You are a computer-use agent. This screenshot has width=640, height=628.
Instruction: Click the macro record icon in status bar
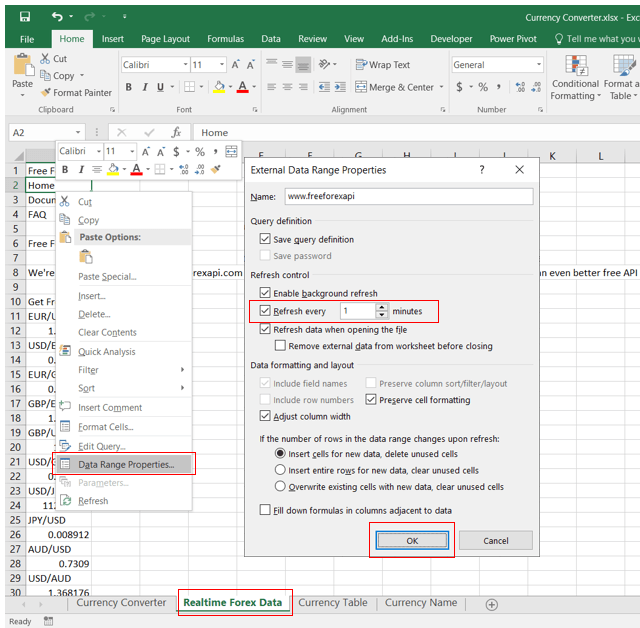[48, 621]
